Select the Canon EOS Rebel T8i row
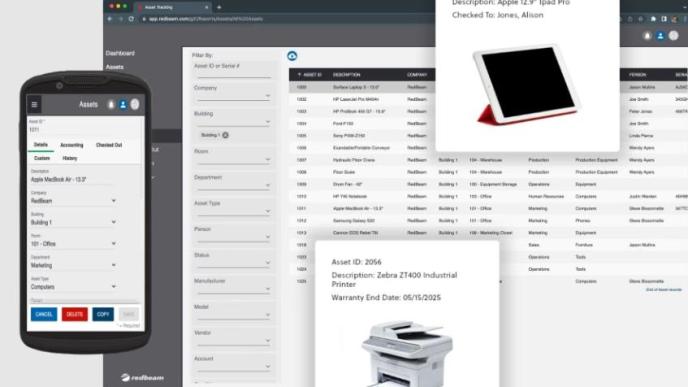 tap(488, 233)
